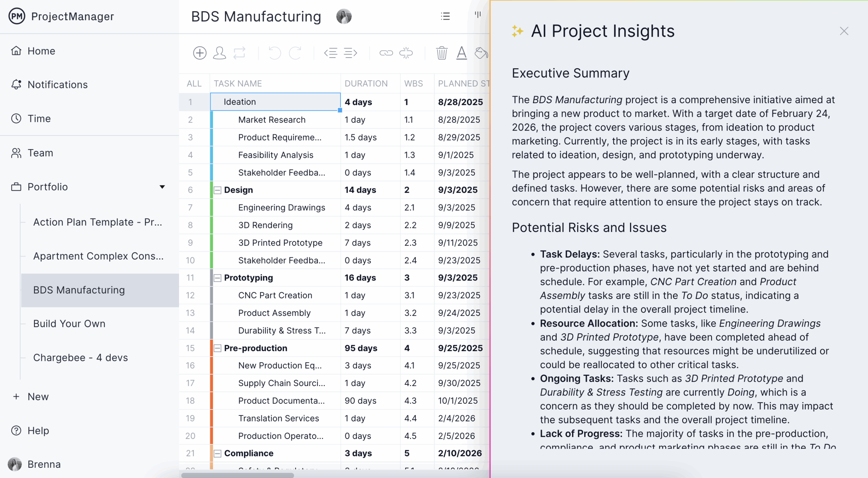Collapse the Design task group

pyautogui.click(x=217, y=190)
